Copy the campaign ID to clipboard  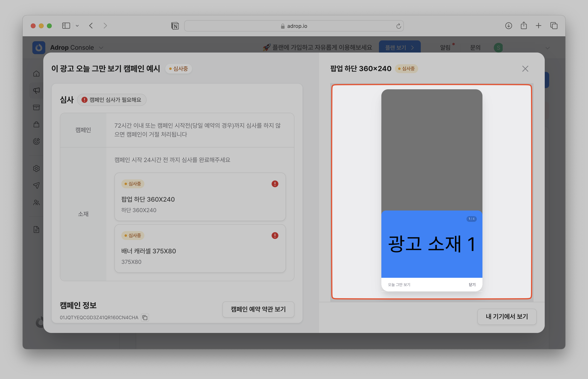[x=145, y=318]
